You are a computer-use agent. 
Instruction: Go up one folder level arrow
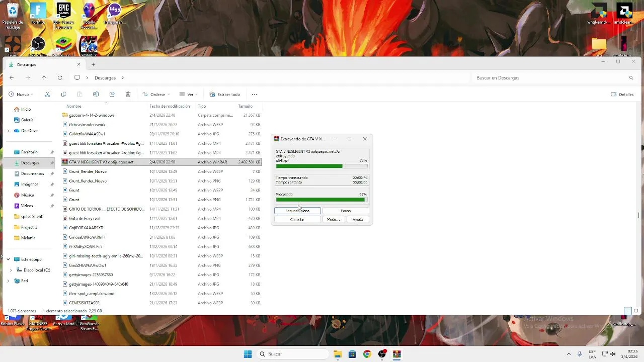[44, 77]
